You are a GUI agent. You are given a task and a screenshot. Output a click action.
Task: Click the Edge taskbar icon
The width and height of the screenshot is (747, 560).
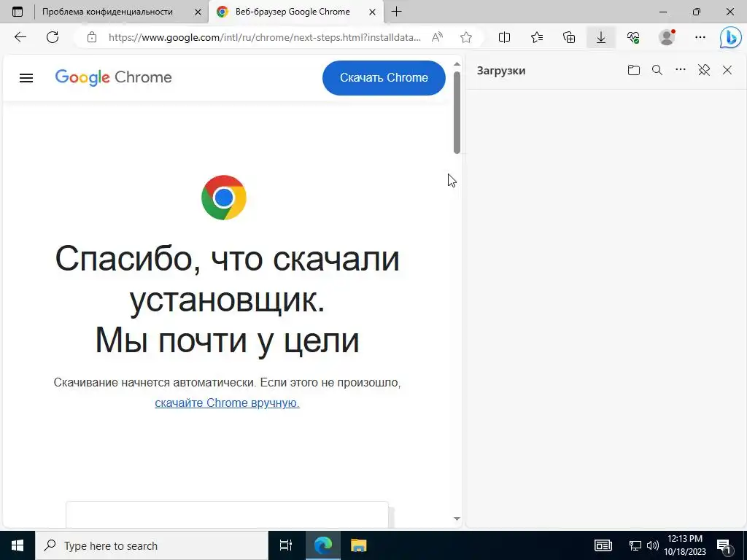pyautogui.click(x=322, y=545)
